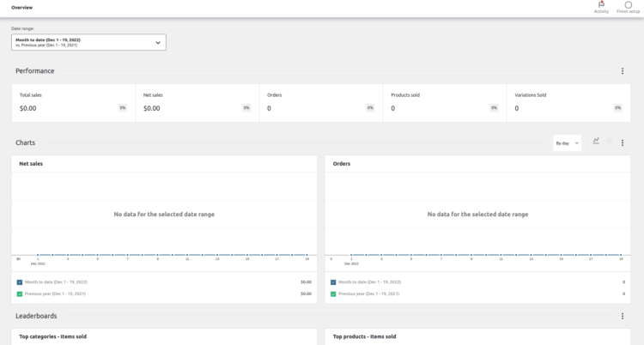The width and height of the screenshot is (644, 345).
Task: Open the Products sold performance card
Action: pyautogui.click(x=445, y=103)
